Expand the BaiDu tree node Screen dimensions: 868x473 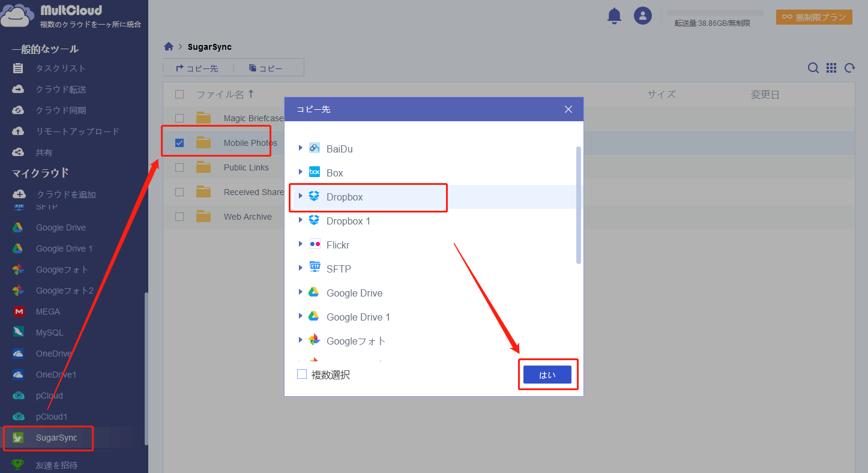click(x=301, y=148)
